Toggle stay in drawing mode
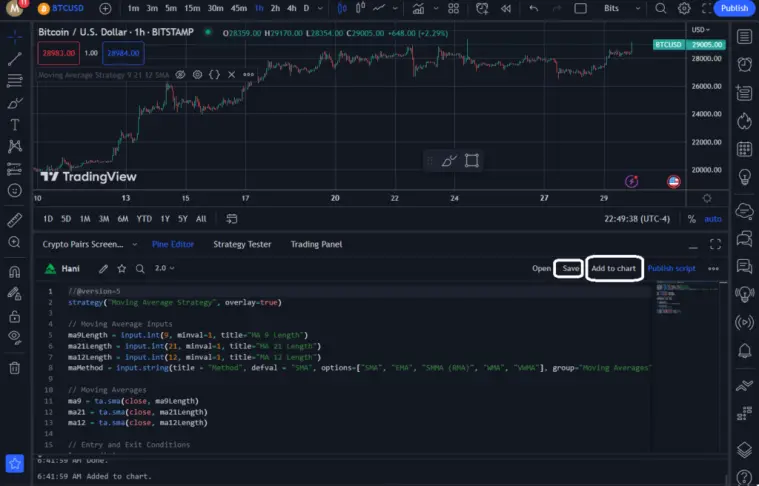 pos(15,294)
